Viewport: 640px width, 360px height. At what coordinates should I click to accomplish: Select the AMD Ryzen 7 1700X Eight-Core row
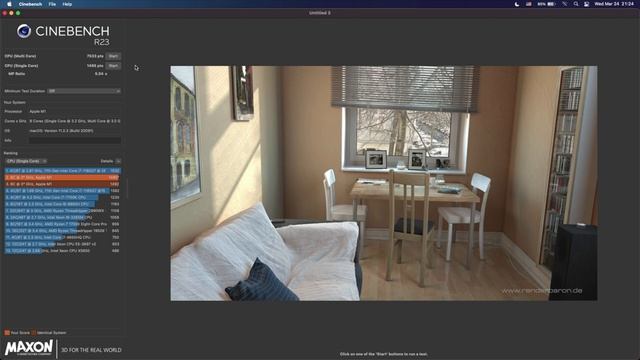(62, 224)
